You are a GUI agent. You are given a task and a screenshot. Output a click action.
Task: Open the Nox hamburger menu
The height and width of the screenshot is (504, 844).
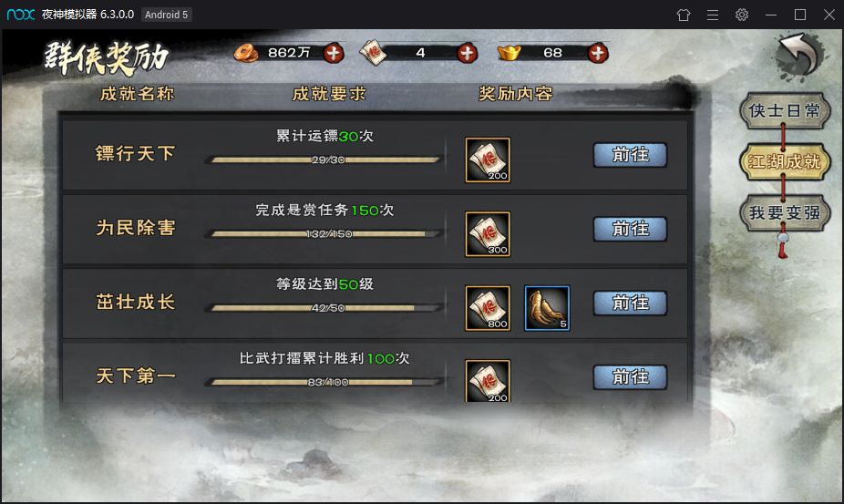click(713, 15)
